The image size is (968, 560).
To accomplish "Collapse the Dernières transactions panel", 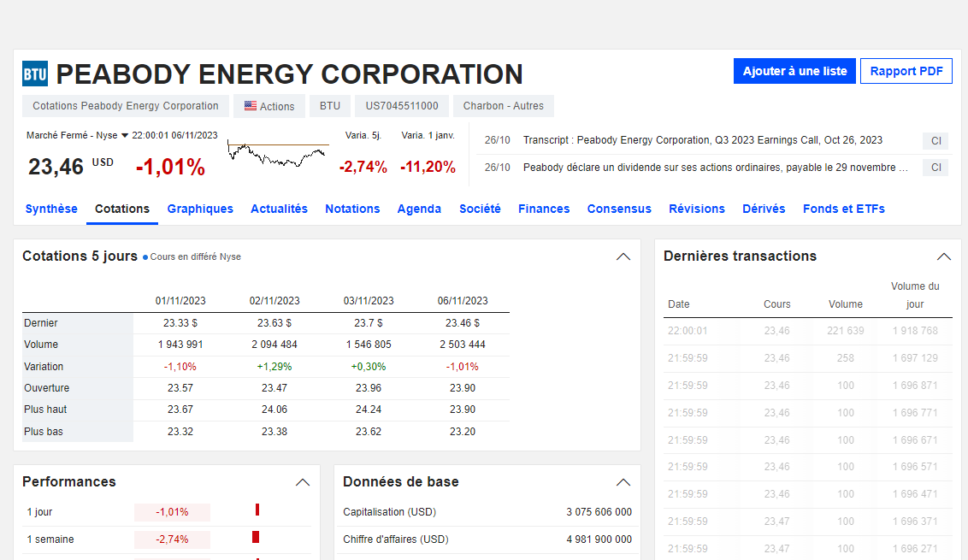I will [x=943, y=256].
